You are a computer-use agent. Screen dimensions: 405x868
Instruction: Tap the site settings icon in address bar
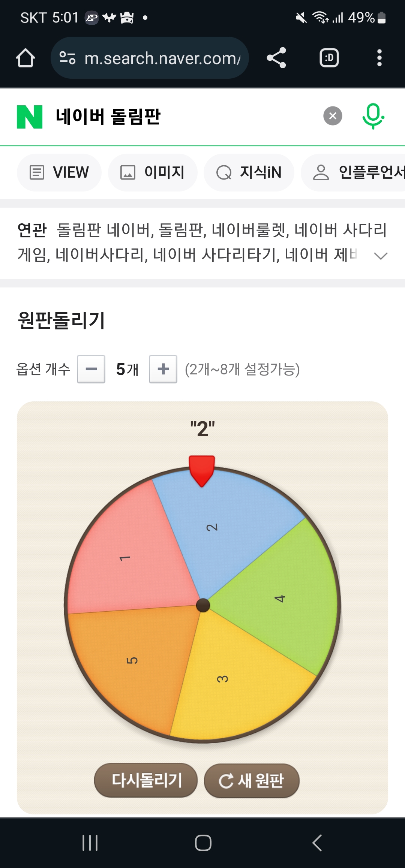(x=68, y=58)
